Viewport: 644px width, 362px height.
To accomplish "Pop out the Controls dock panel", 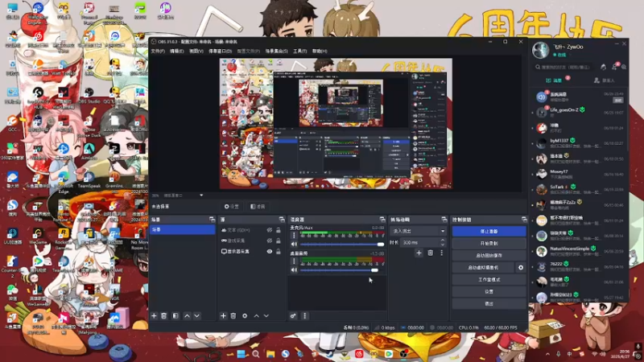I will 524,220.
